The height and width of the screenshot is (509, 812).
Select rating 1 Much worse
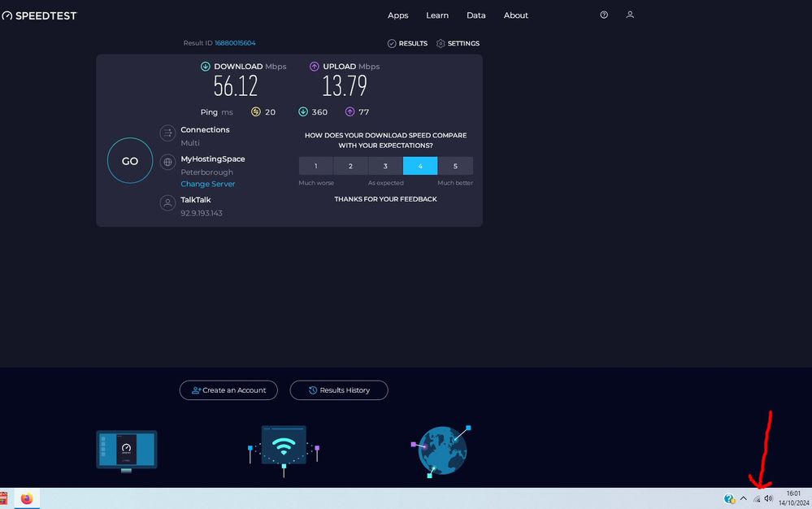(x=315, y=165)
